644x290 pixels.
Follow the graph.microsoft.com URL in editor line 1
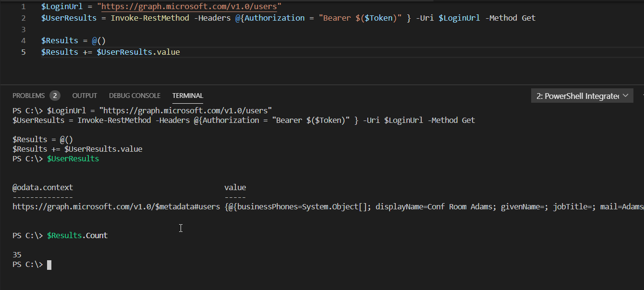coord(189,7)
